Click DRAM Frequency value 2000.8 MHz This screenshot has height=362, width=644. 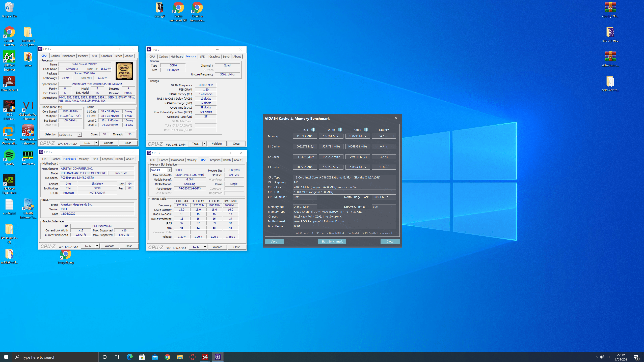click(x=205, y=85)
